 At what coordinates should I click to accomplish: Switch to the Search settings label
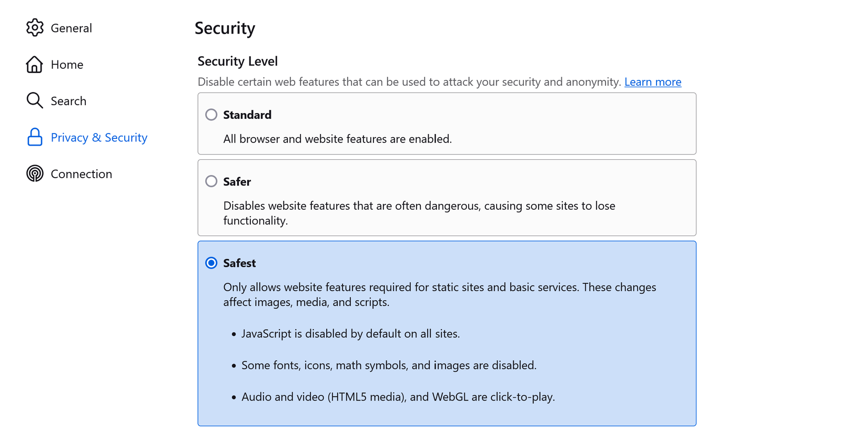[x=68, y=101]
